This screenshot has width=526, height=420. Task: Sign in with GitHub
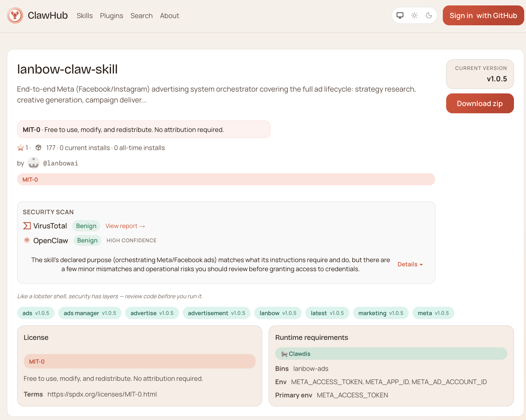click(x=483, y=15)
